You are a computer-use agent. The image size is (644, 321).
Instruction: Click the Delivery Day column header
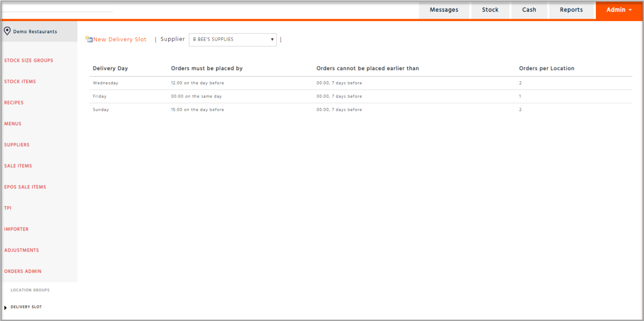tap(110, 68)
